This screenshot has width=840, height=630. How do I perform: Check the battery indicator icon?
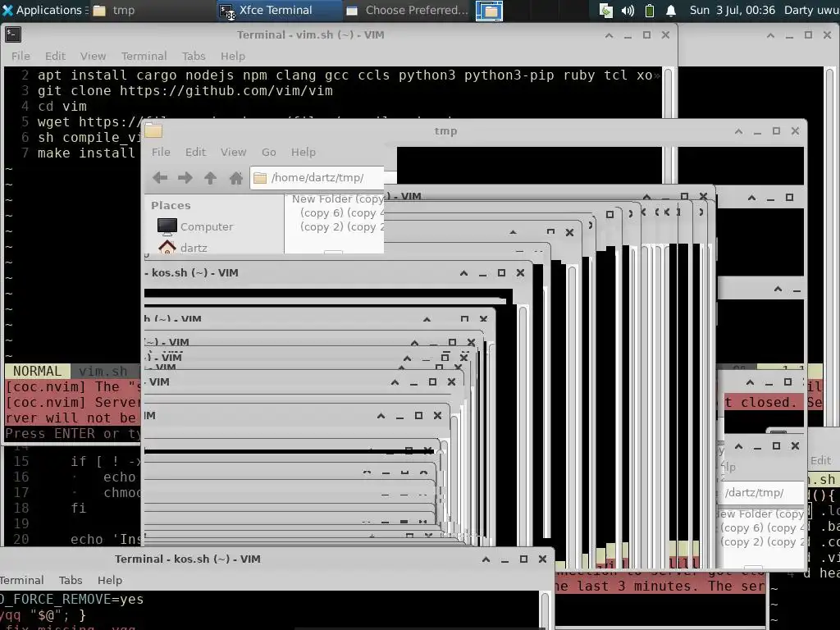point(650,10)
